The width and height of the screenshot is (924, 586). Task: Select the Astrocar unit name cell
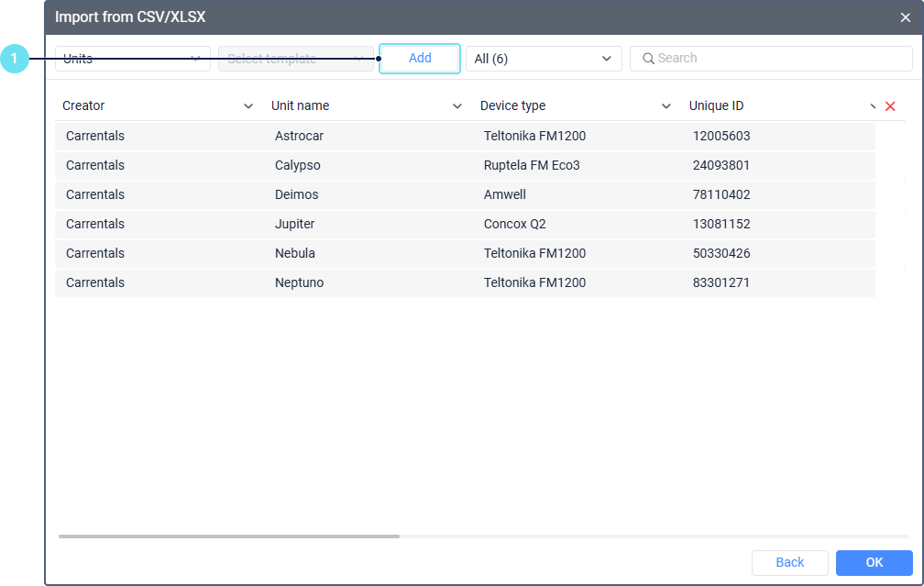[299, 136]
